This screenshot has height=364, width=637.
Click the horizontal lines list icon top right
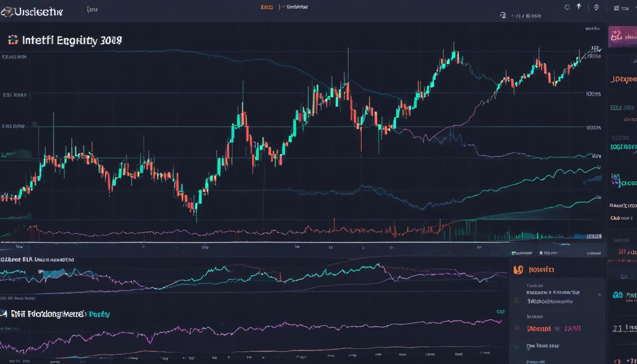(625, 8)
